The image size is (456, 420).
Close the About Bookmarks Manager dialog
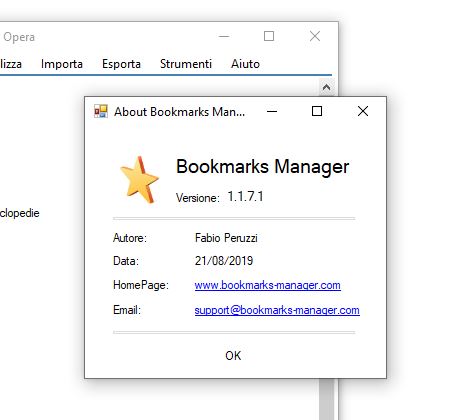click(363, 111)
